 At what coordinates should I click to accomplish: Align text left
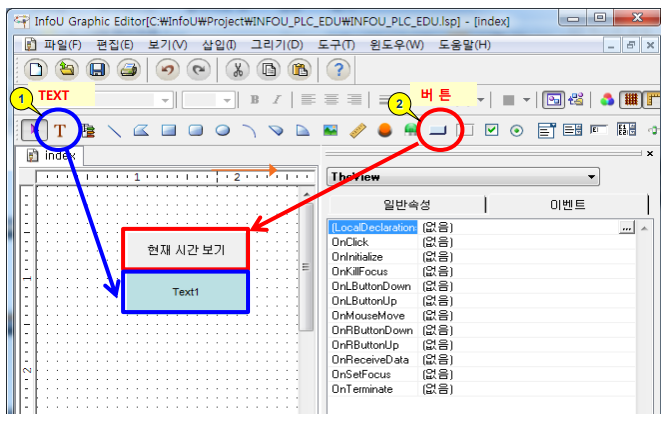(308, 99)
